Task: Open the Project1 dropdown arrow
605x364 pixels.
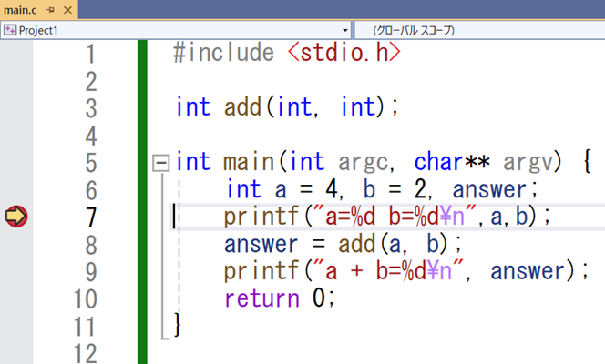Action: [345, 30]
